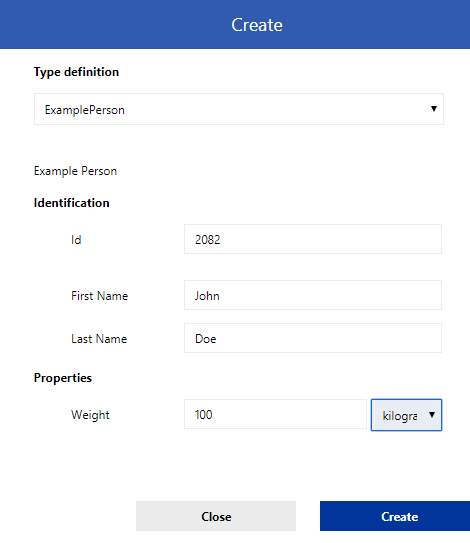Click the Type definition heading
This screenshot has width=470, height=543.
coord(76,72)
